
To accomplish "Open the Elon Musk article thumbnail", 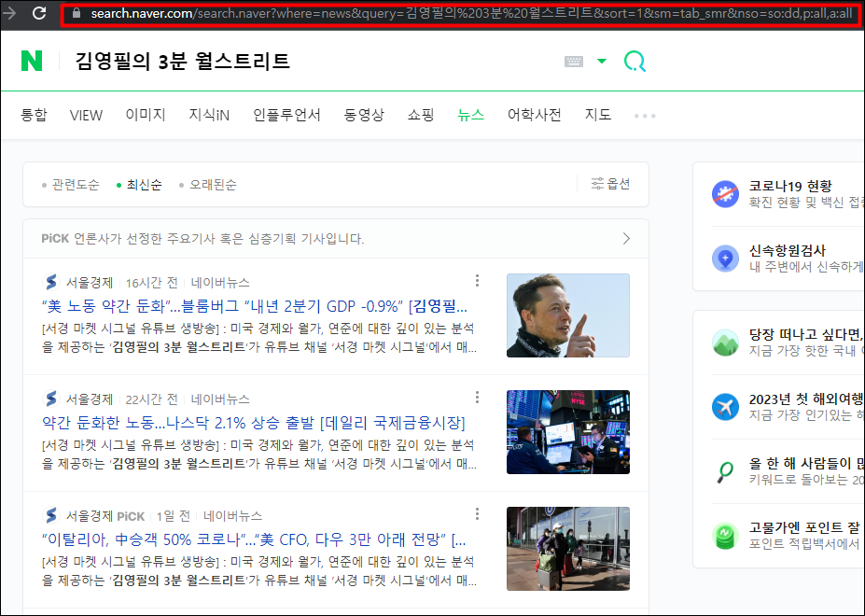I will pos(568,315).
